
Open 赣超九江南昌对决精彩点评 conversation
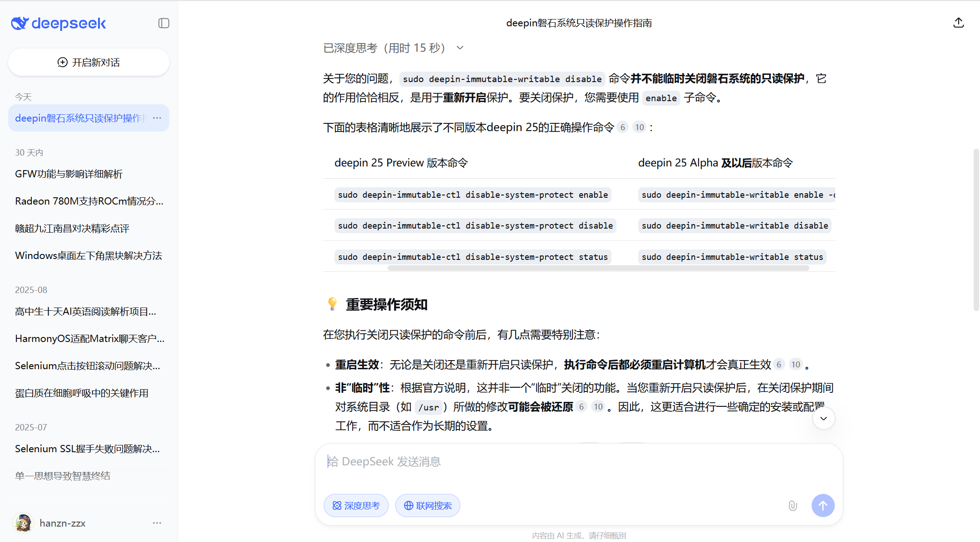coord(89,229)
